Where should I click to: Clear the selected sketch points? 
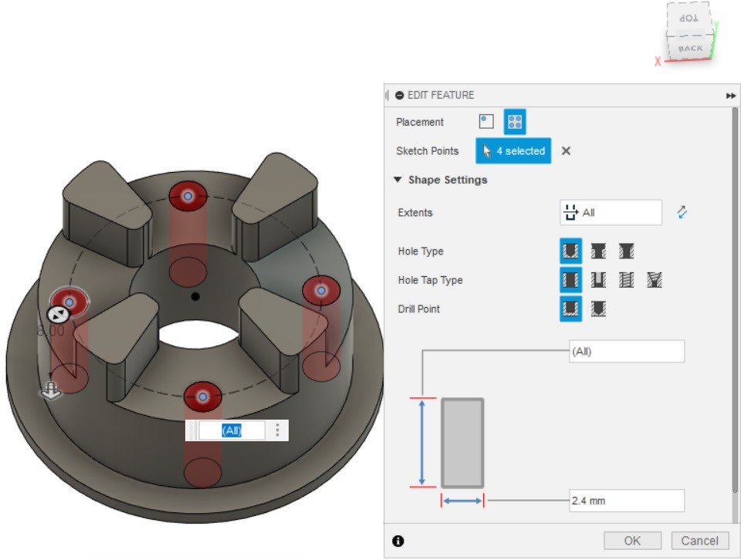pyautogui.click(x=566, y=151)
